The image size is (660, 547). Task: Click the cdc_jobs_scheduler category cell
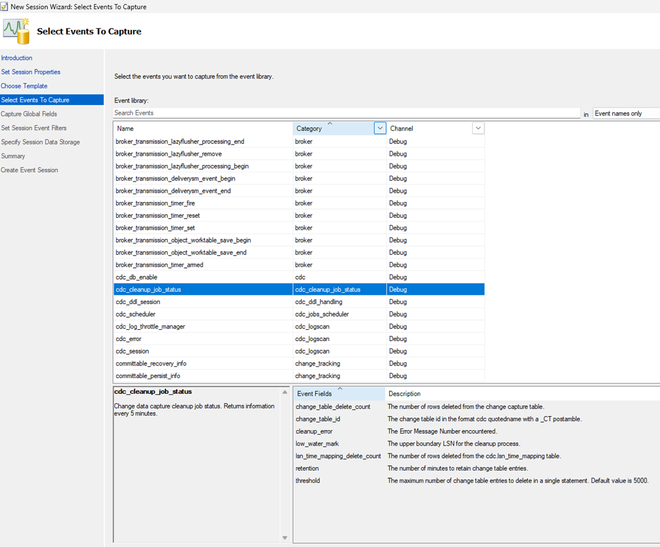click(x=340, y=314)
